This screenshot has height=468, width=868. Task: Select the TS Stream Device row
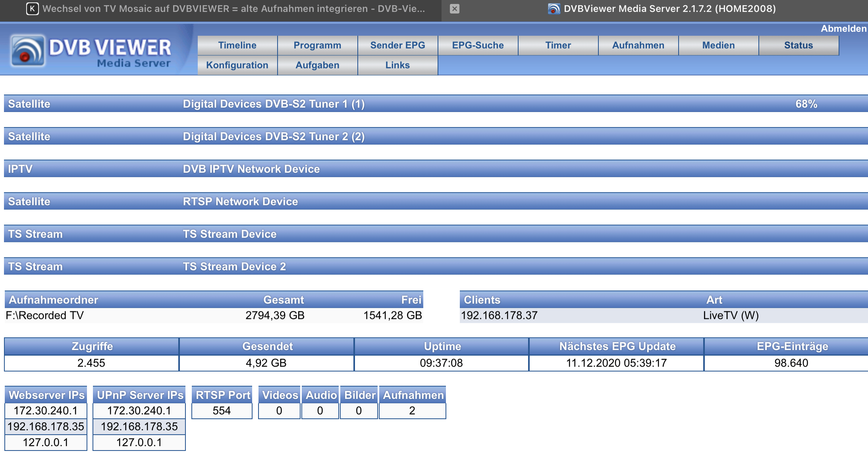tap(436, 234)
